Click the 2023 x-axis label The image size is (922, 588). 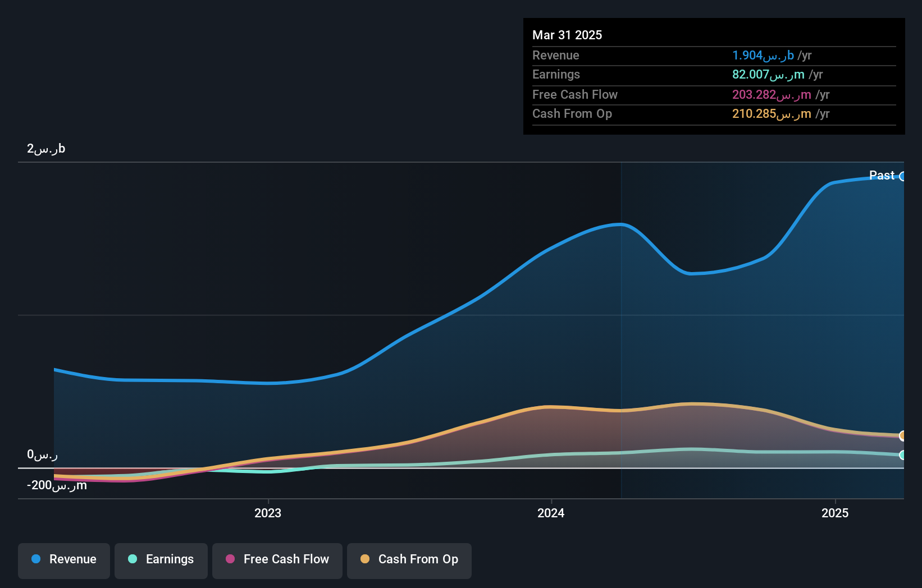(268, 513)
